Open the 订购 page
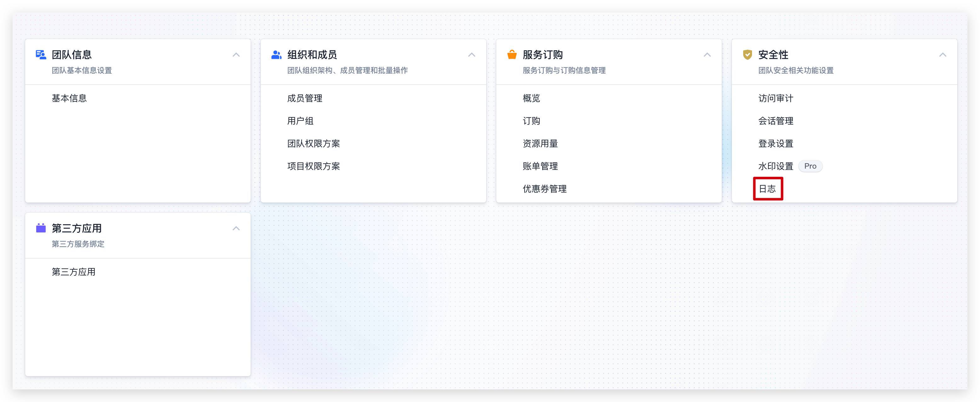Viewport: 980px width, 402px height. 532,121
